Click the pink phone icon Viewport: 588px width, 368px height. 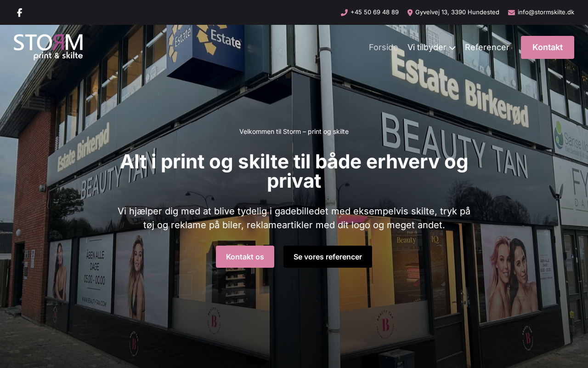tap(344, 12)
